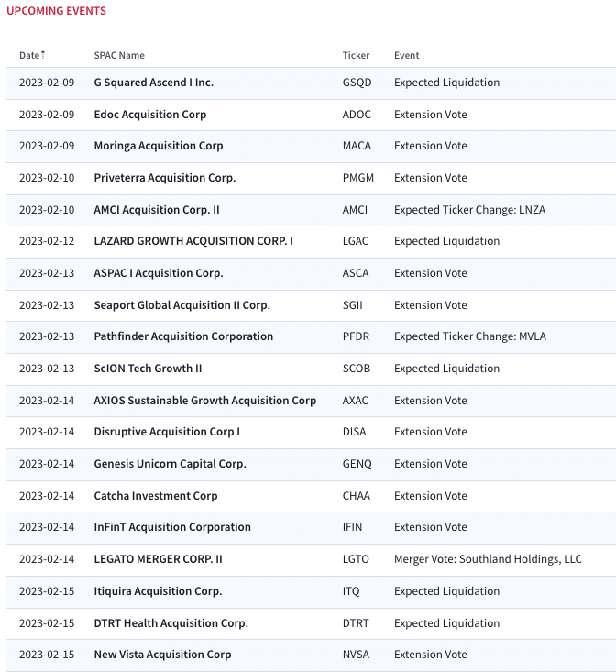Viewport: 616px width, 672px height.
Task: Click the 2023-02-15 date in DTRT row
Action: (47, 623)
